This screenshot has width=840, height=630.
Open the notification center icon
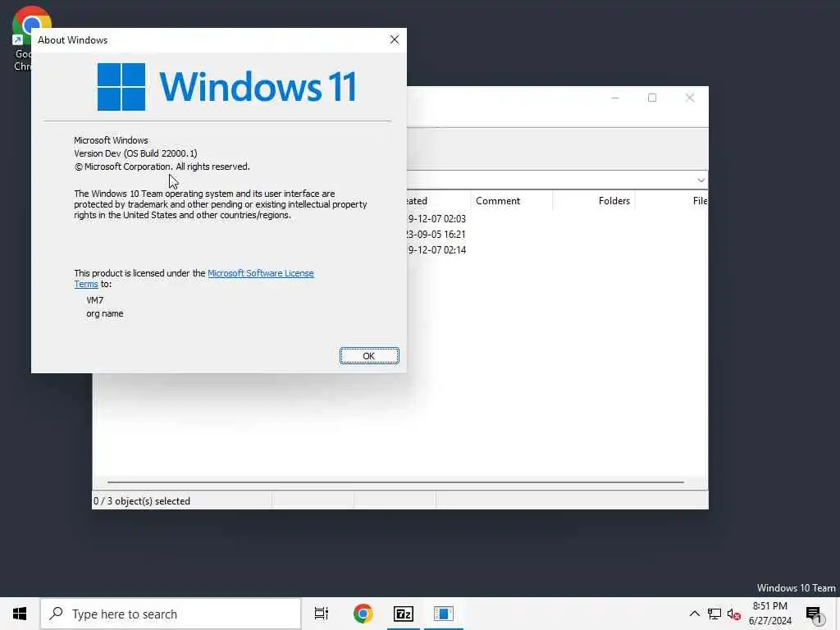pyautogui.click(x=814, y=614)
